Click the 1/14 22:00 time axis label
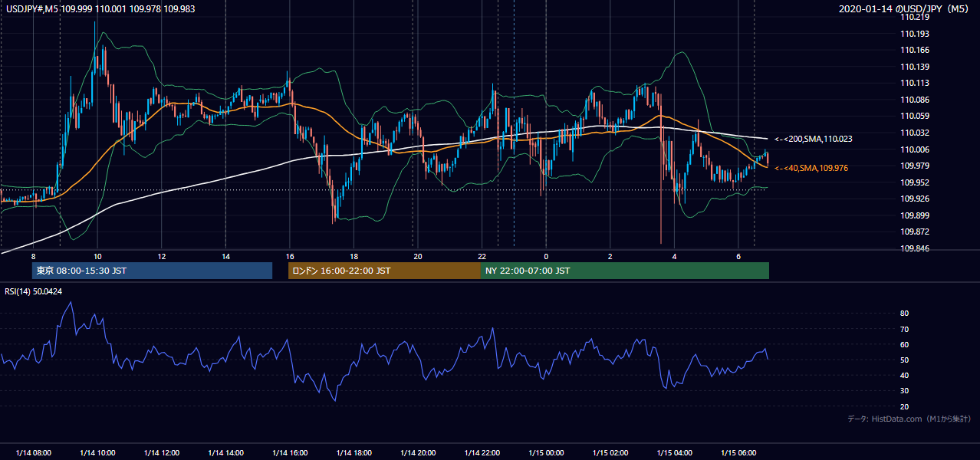Screen dimensions: 980x460 (482, 452)
